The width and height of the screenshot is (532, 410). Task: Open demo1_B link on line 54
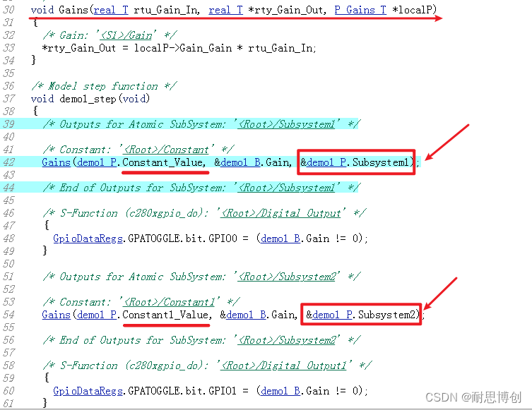tap(247, 315)
